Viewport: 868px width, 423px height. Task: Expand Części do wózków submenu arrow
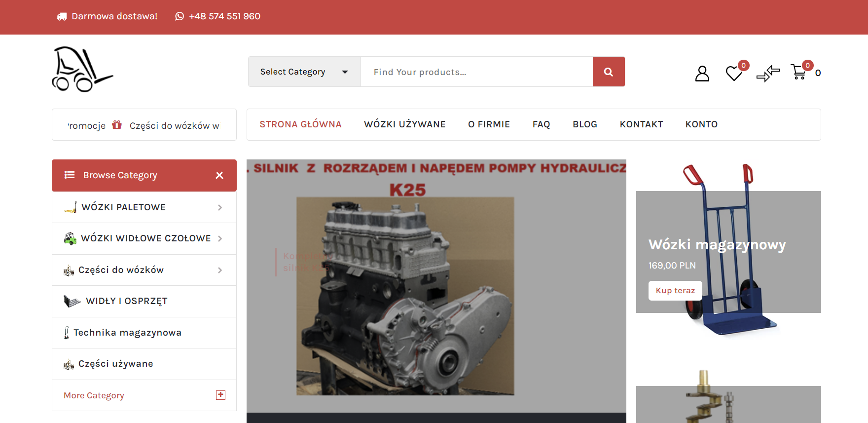click(x=220, y=270)
